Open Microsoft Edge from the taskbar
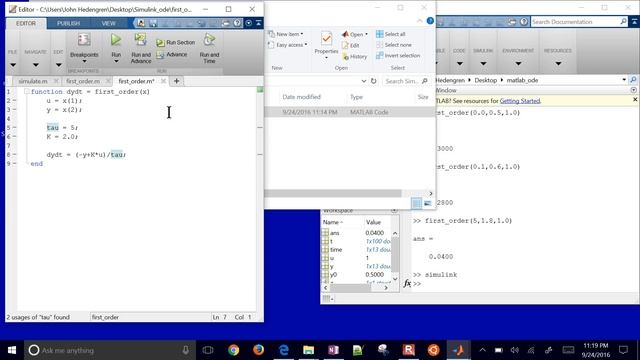This screenshot has height=360, width=640. click(284, 350)
